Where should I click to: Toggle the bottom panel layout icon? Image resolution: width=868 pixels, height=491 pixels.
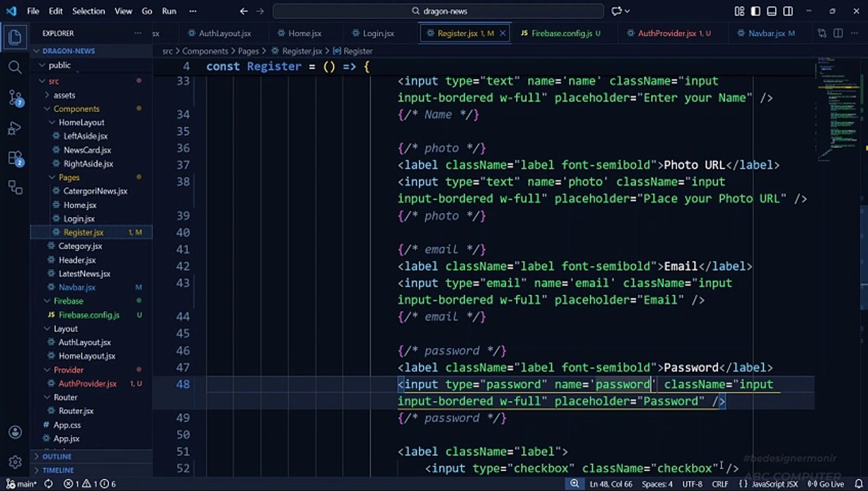coord(772,11)
